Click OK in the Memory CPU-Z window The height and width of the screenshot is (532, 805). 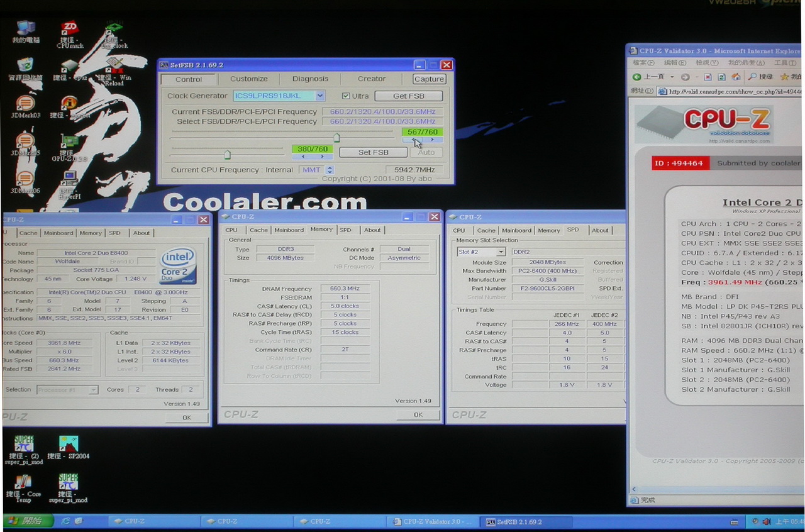(418, 415)
